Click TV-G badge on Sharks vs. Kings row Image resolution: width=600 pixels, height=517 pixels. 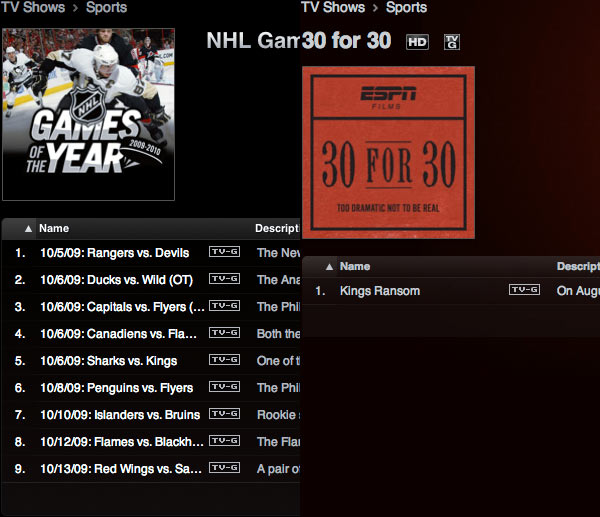click(224, 360)
